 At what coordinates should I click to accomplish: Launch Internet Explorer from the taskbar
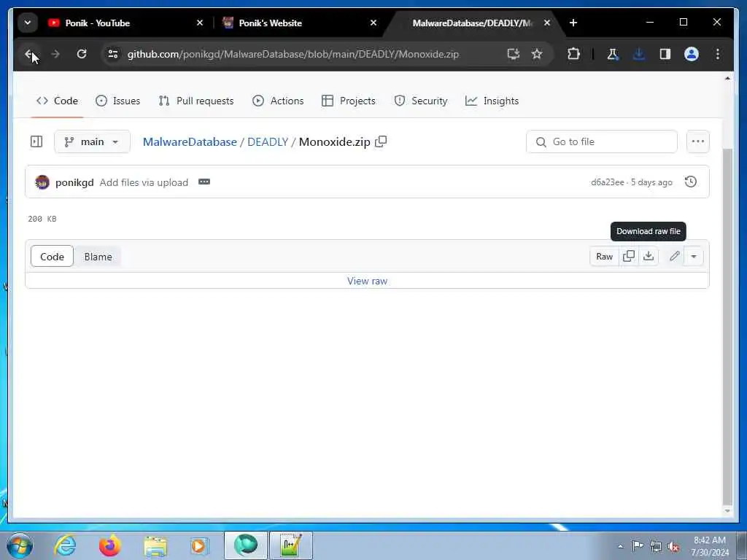click(x=65, y=545)
